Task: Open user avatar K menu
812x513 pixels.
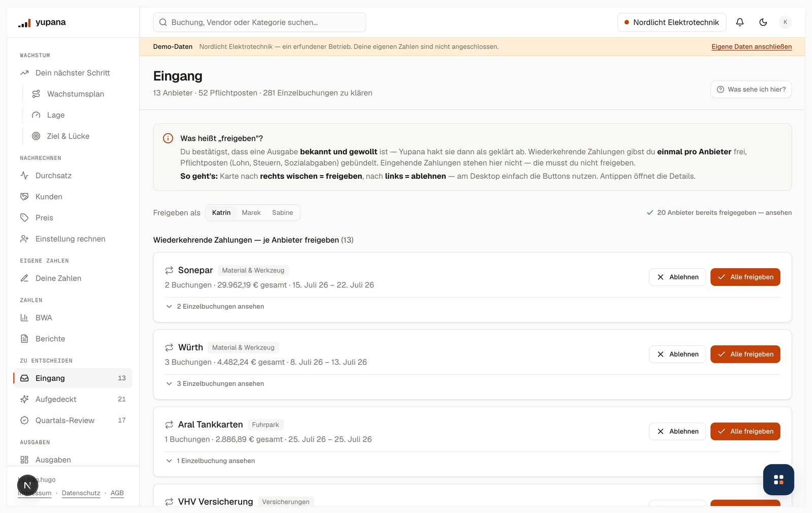Action: (x=785, y=22)
